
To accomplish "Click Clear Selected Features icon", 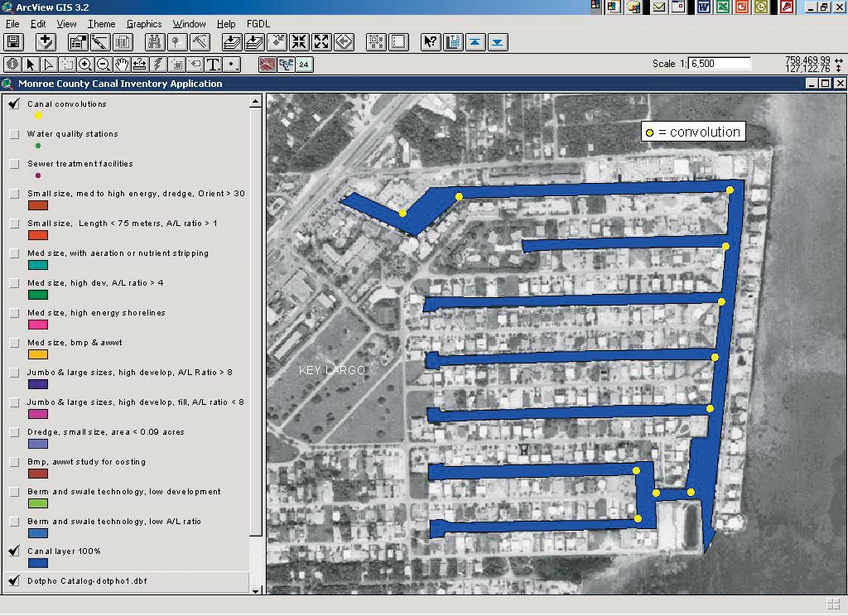I will pyautogui.click(x=398, y=41).
